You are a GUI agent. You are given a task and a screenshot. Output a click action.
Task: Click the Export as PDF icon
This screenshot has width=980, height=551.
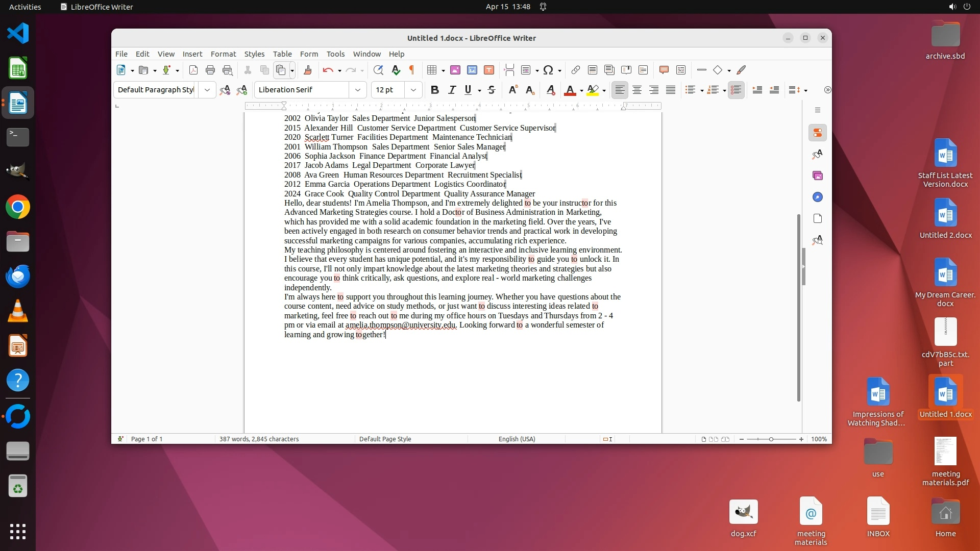pyautogui.click(x=193, y=70)
